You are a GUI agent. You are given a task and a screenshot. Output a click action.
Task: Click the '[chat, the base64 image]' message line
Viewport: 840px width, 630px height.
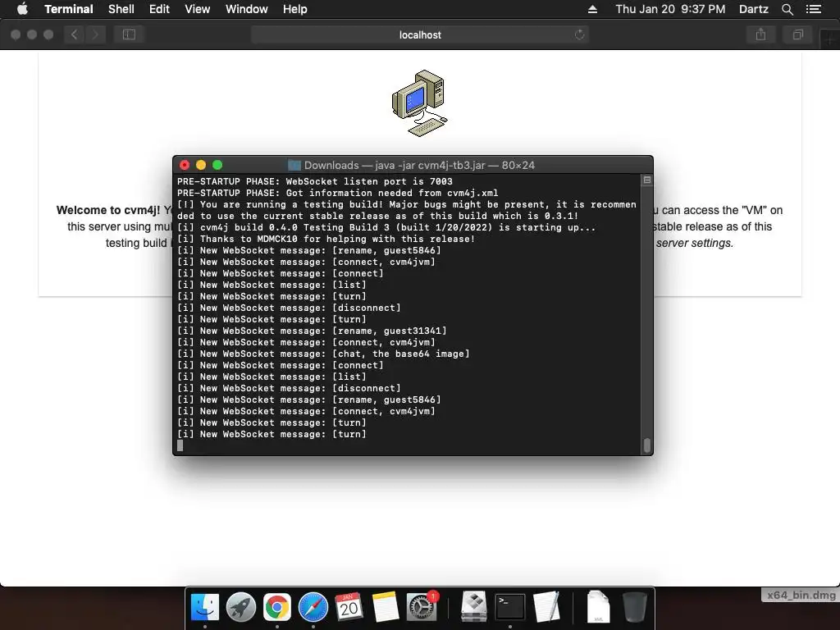(323, 354)
